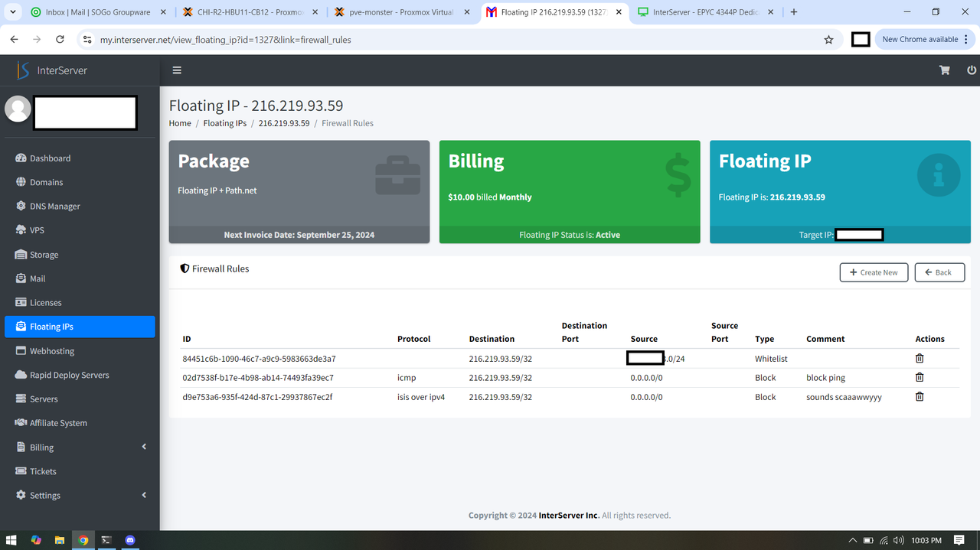Click the power logout icon

[972, 70]
